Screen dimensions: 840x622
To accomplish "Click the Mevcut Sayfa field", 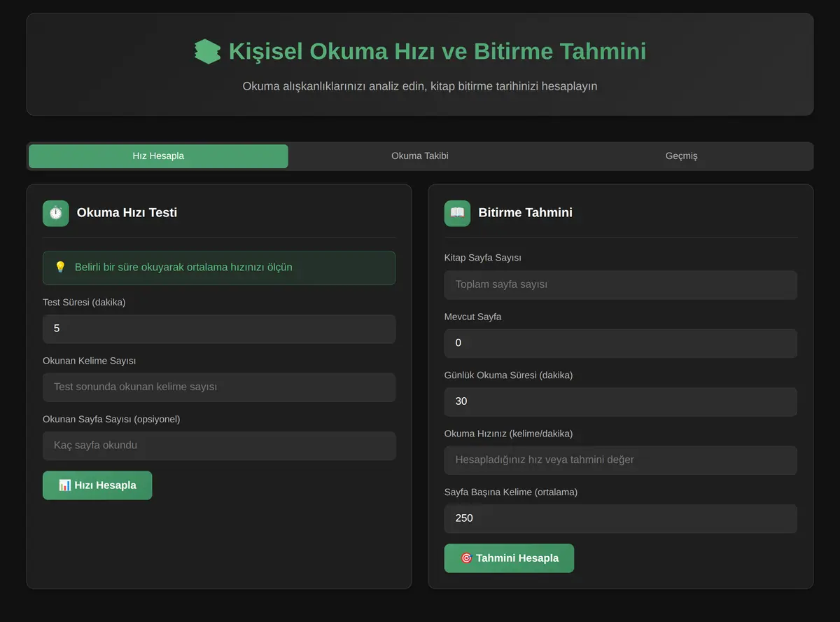I will (x=621, y=343).
